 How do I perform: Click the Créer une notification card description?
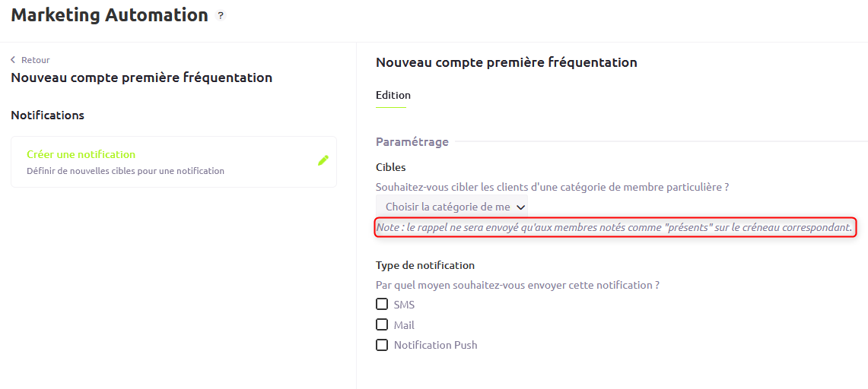[126, 171]
